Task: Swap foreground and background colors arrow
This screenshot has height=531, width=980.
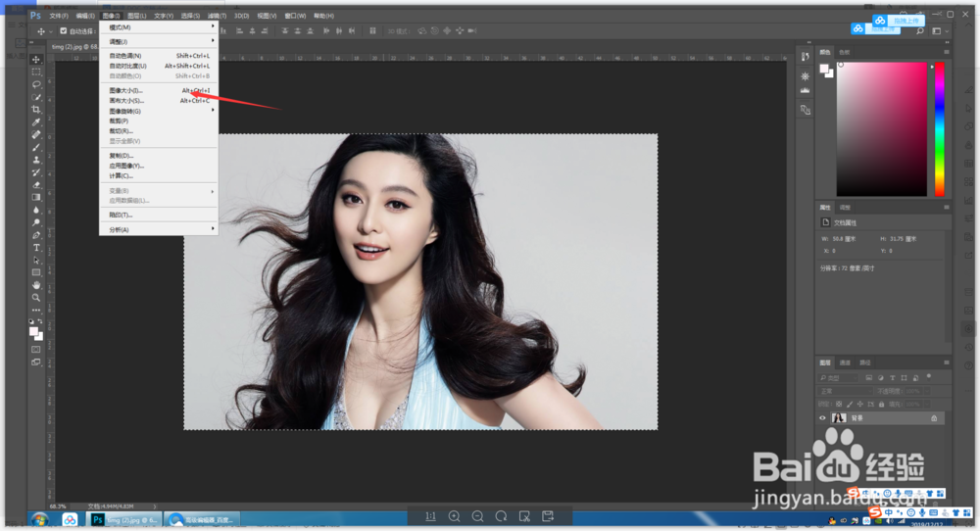Action: click(40, 321)
